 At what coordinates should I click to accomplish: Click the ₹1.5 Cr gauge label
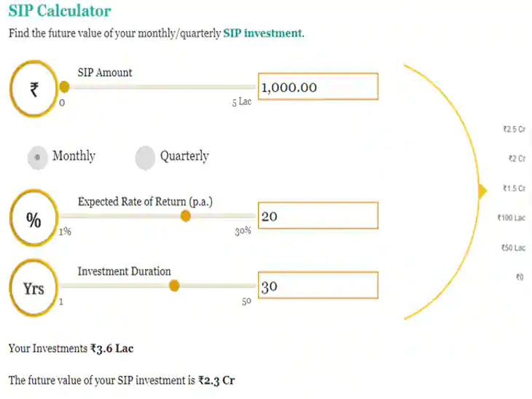tap(514, 189)
